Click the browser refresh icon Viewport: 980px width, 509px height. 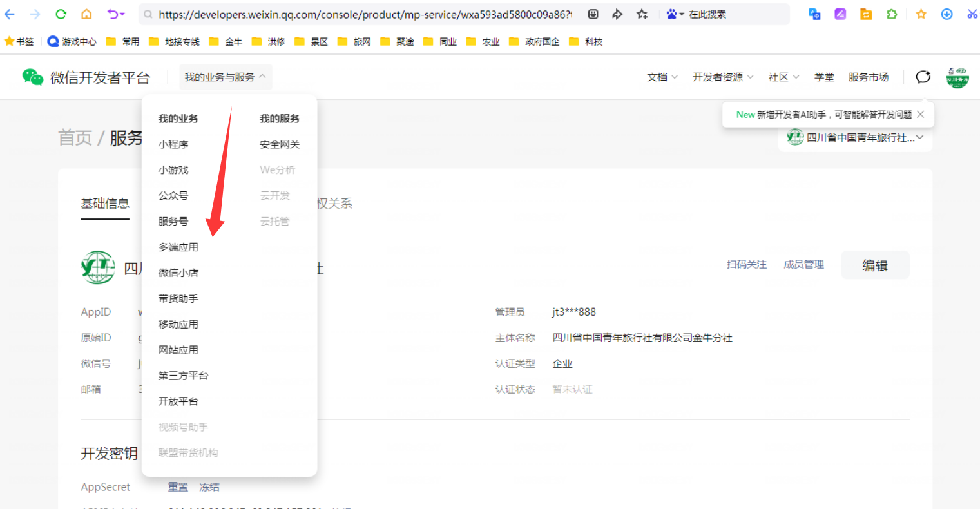(x=61, y=14)
